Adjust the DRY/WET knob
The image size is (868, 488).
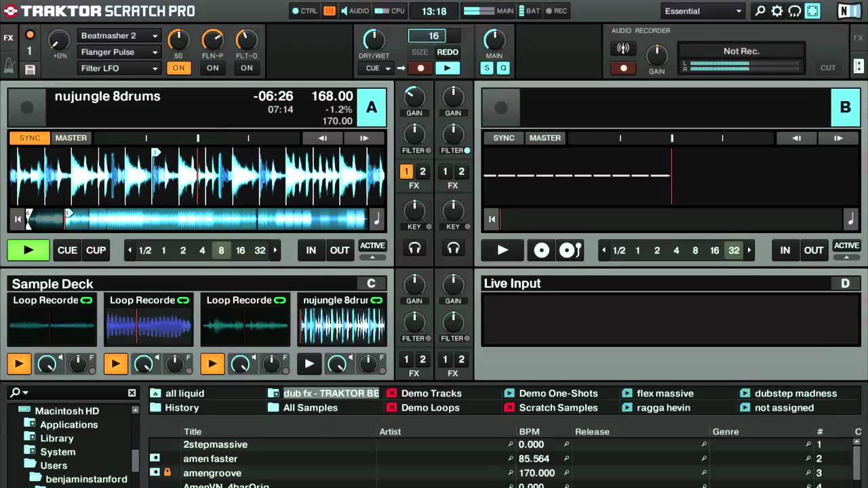(x=374, y=40)
